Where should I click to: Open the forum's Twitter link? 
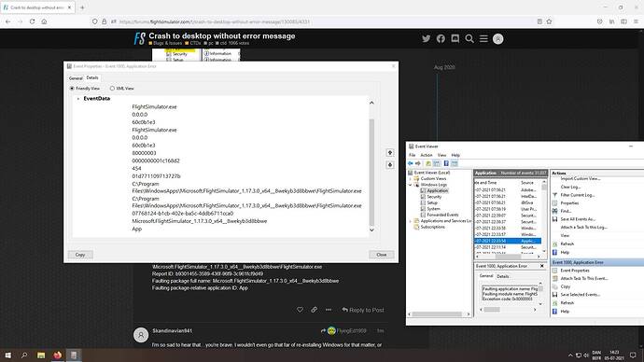point(427,38)
